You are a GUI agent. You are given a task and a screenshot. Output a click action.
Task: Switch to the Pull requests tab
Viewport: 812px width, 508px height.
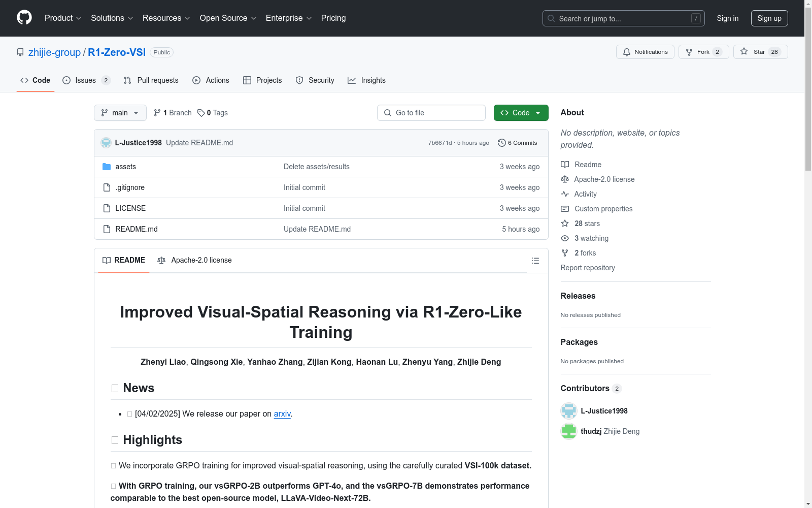[x=151, y=80]
